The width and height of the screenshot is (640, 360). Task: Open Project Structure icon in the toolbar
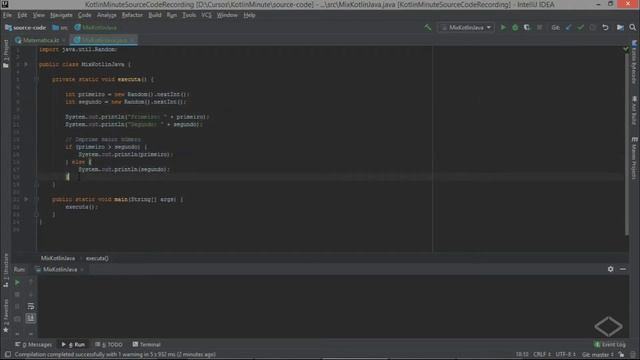point(620,27)
